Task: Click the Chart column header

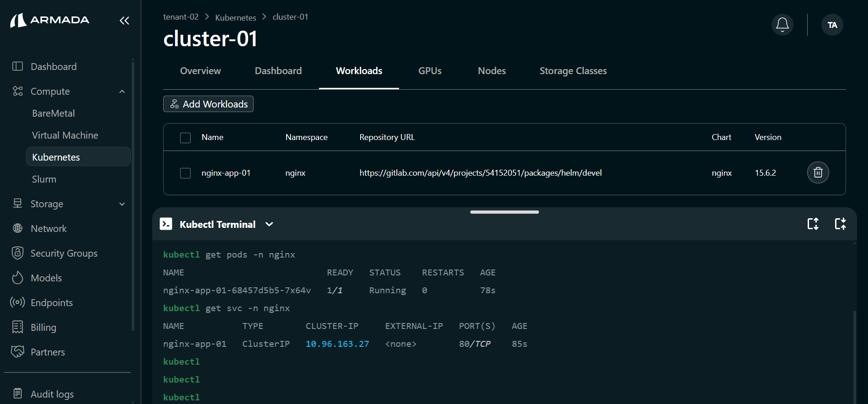Action: 721,137
